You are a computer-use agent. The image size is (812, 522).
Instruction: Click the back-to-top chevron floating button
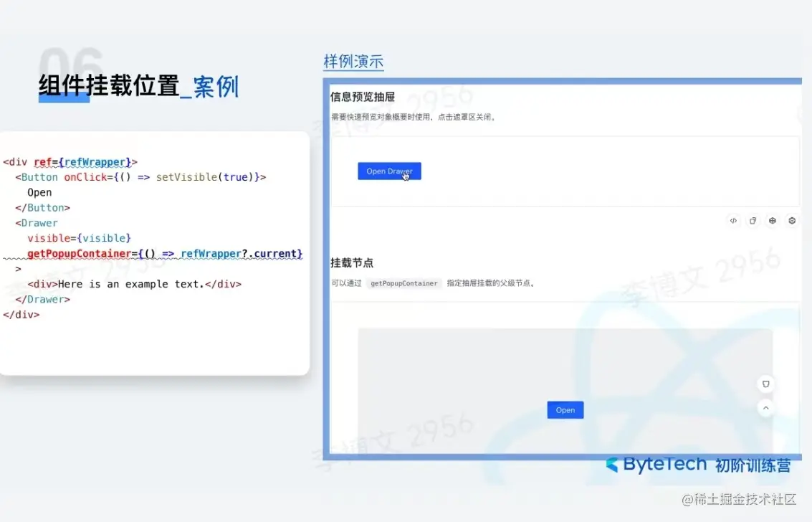pyautogui.click(x=766, y=408)
